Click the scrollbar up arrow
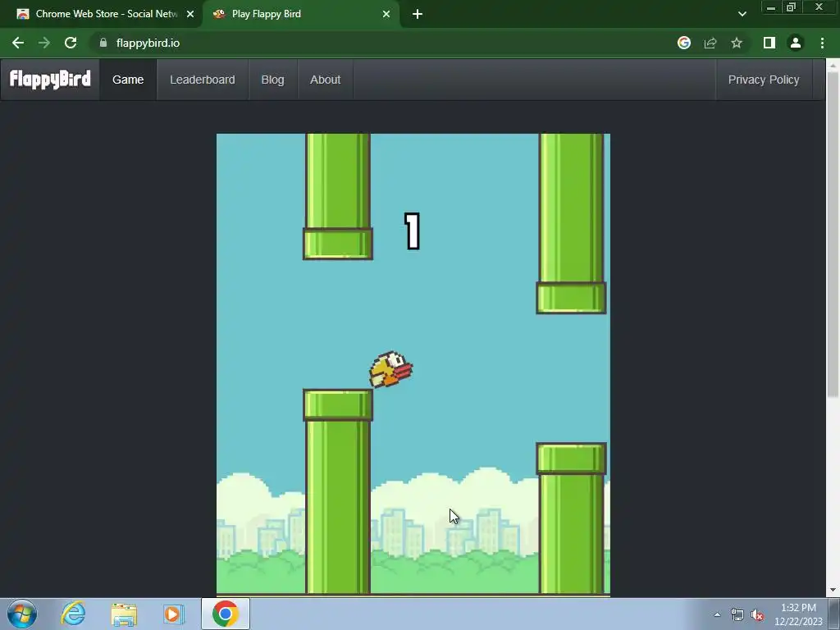Screen dimensions: 840x630 tap(833, 64)
